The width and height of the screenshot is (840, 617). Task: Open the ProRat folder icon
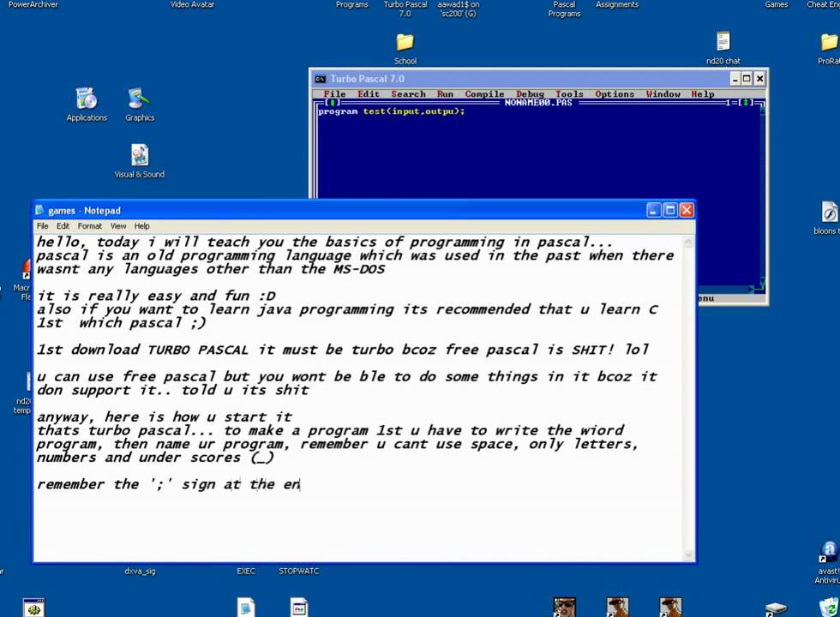[x=830, y=48]
